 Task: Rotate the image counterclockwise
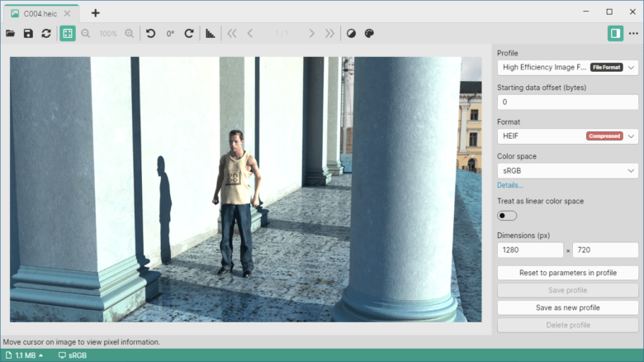pos(151,33)
